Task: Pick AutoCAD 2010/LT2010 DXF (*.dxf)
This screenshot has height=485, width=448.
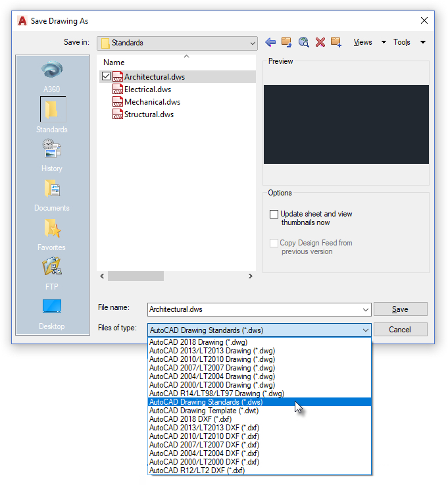Action: pyautogui.click(x=259, y=436)
